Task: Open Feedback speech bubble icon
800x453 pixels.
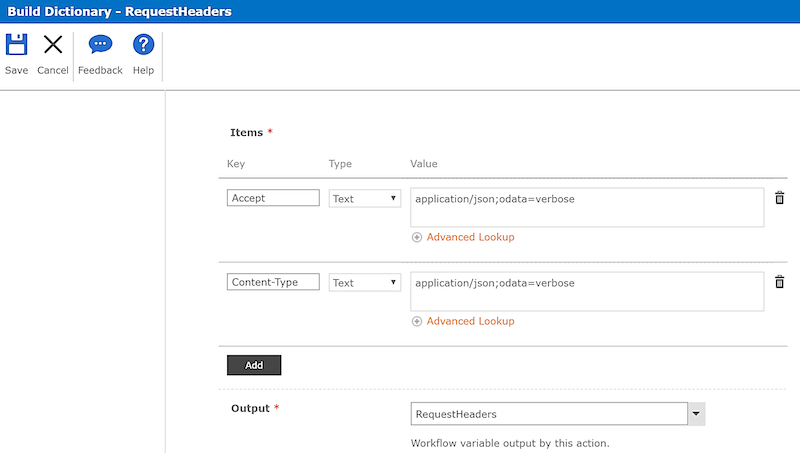Action: coord(100,45)
